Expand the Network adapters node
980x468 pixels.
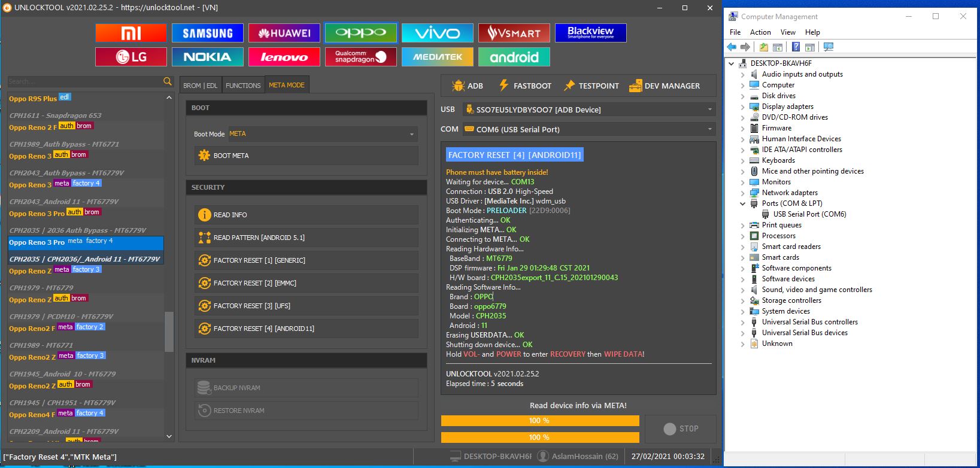click(x=743, y=193)
